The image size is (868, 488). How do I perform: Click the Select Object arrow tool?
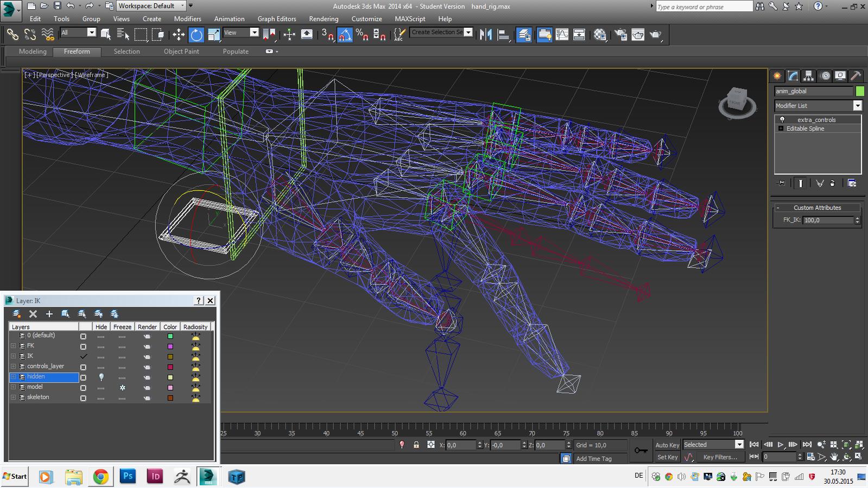[x=106, y=35]
